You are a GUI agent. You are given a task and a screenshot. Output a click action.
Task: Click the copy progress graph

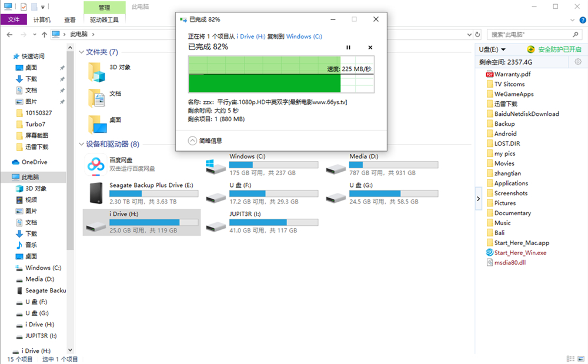281,74
